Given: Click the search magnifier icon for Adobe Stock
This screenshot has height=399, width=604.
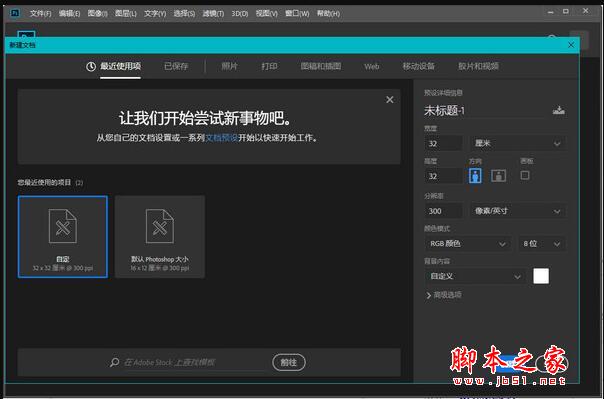Looking at the screenshot, I should point(114,362).
